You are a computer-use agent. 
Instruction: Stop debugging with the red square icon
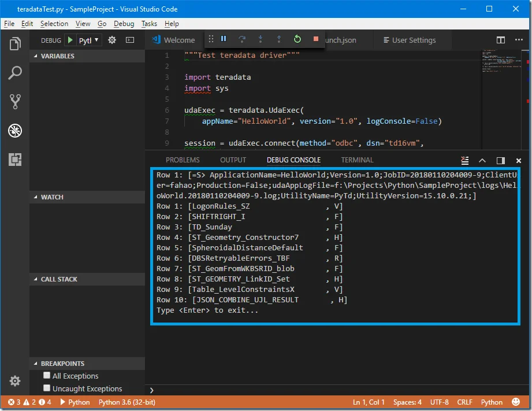tap(315, 39)
